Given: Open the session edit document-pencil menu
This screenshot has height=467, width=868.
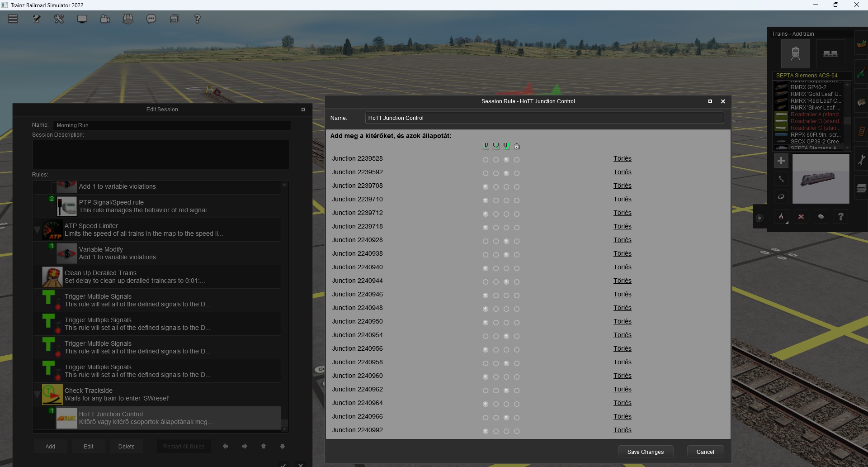Looking at the screenshot, I should point(37,19).
